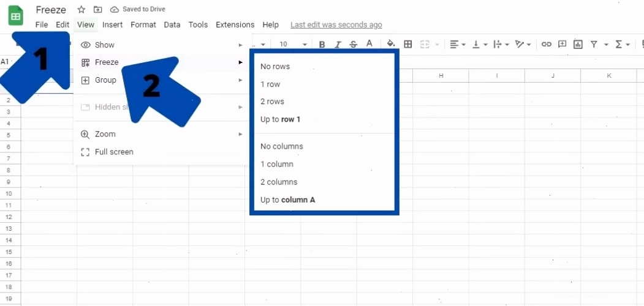Toggle italic formatting
This screenshot has height=306, width=644.
[338, 44]
